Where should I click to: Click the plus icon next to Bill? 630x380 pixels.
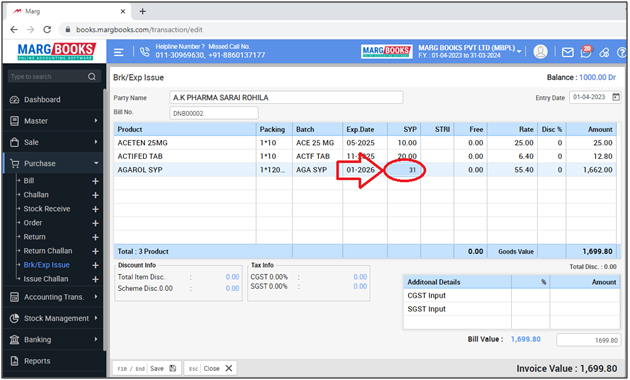click(x=95, y=181)
